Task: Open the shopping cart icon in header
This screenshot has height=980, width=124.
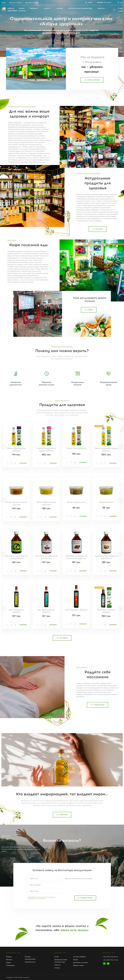Action: pos(113,9)
